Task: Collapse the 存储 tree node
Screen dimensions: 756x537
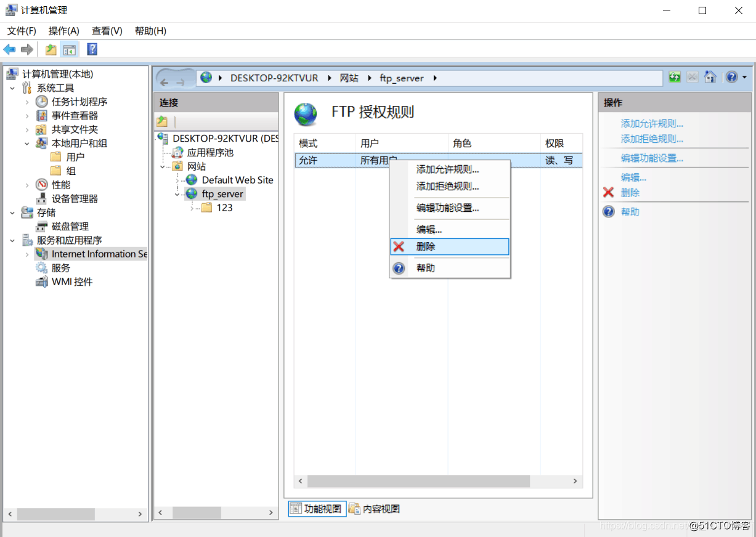Action: (12, 212)
